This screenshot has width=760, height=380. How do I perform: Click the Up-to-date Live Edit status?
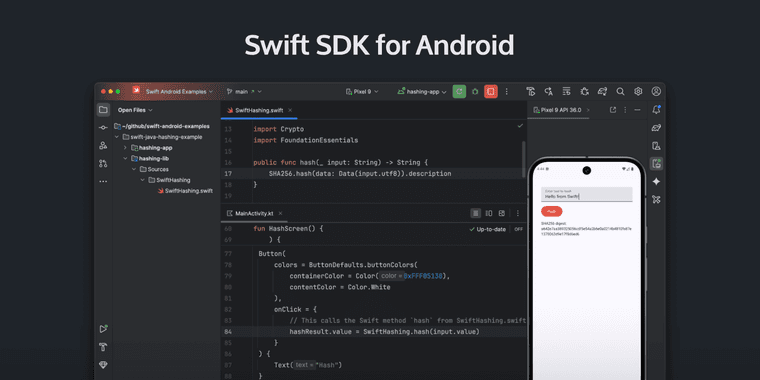(488, 229)
